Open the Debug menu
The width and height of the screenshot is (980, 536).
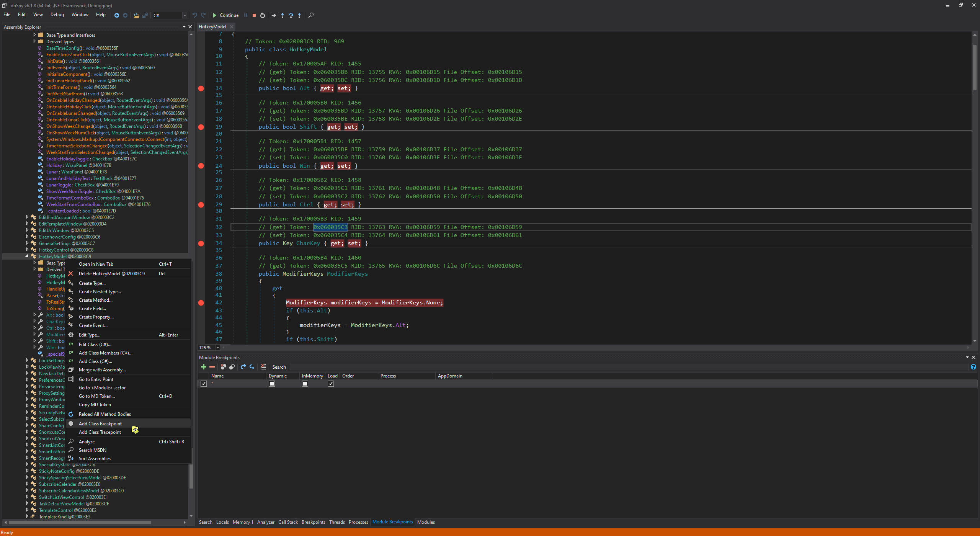coord(57,15)
